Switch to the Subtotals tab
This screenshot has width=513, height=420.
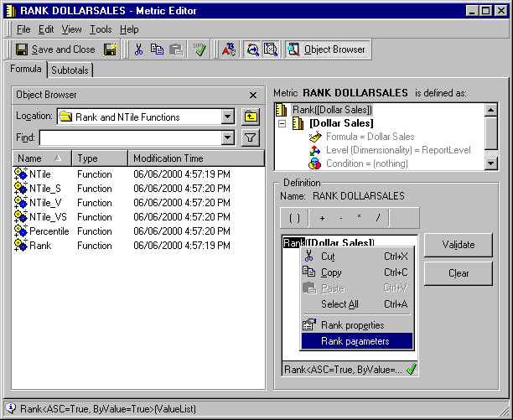click(x=70, y=70)
